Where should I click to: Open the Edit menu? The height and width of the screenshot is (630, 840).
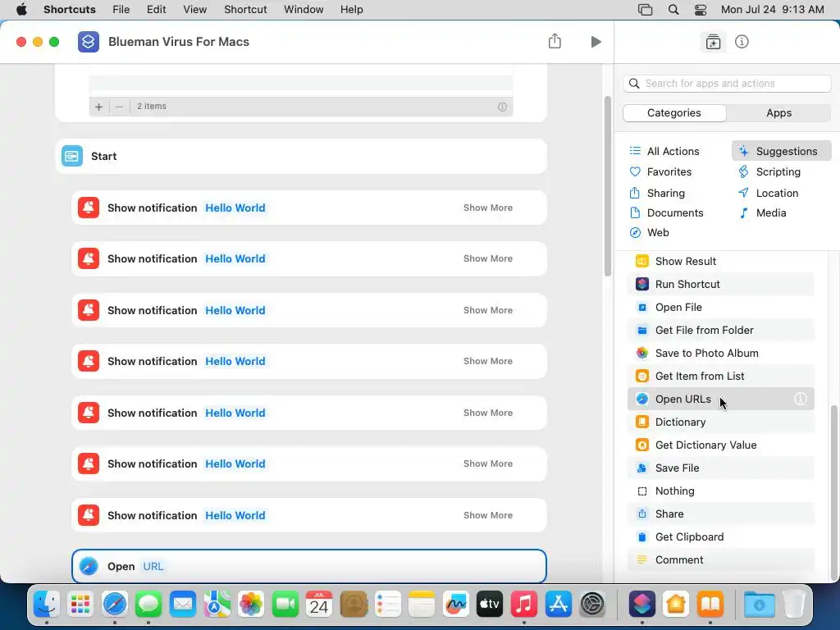(156, 10)
